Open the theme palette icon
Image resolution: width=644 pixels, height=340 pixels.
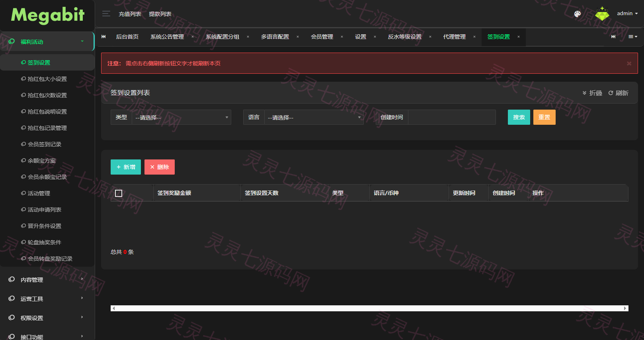tap(578, 14)
